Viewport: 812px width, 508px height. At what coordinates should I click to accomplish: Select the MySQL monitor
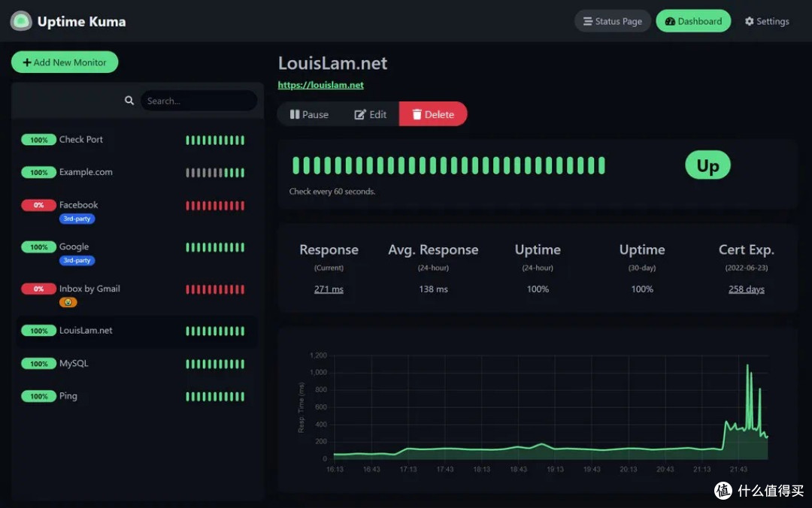click(138, 364)
